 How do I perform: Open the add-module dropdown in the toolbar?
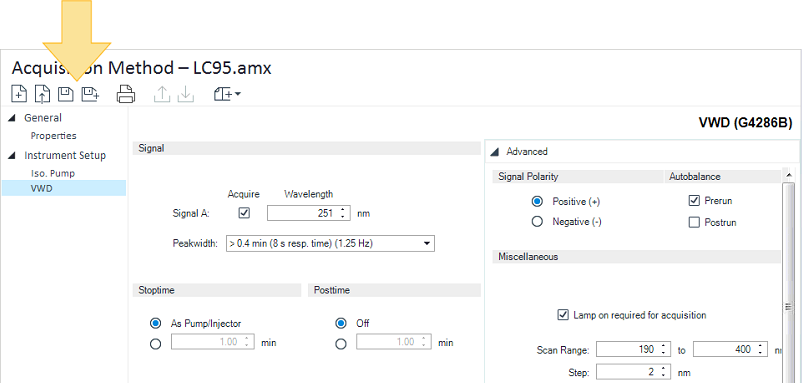click(x=227, y=94)
